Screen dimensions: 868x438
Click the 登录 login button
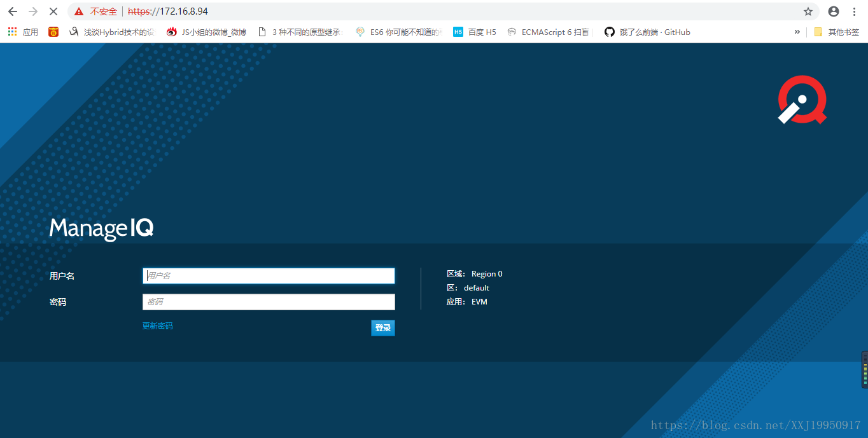(x=383, y=328)
